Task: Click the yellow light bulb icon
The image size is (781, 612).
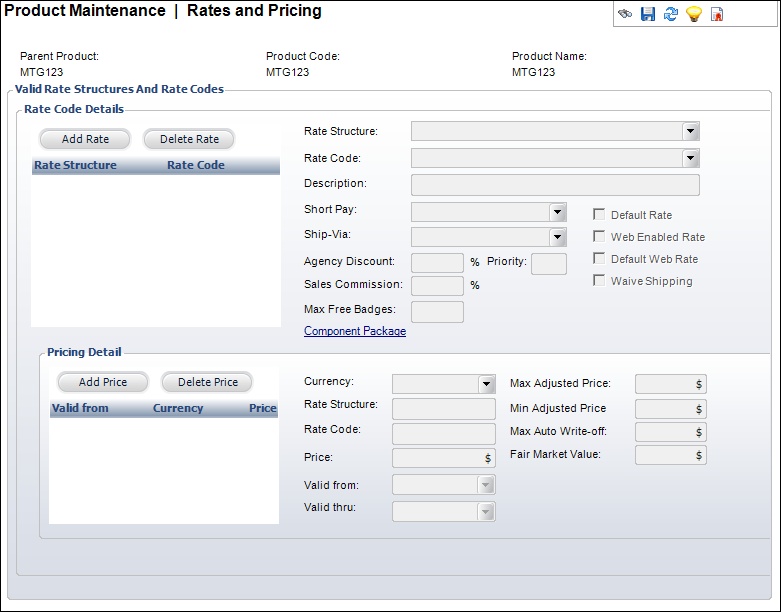Action: [x=693, y=14]
